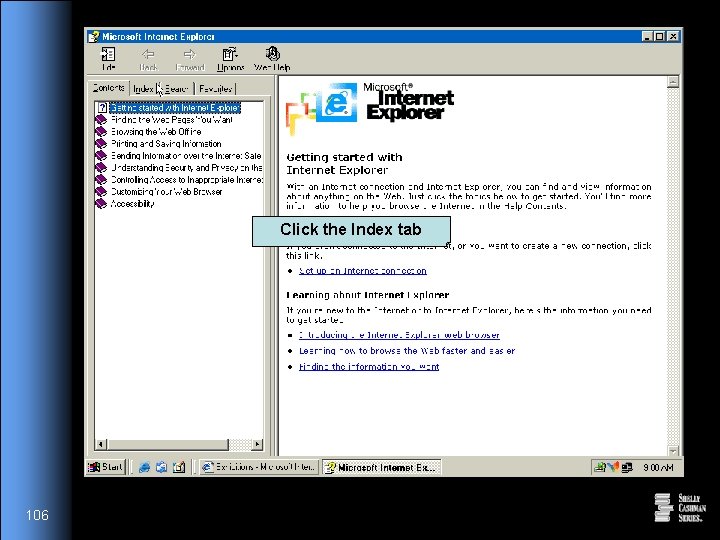Expand Printing and Saving Information book
The image size is (720, 540).
pyautogui.click(x=166, y=144)
